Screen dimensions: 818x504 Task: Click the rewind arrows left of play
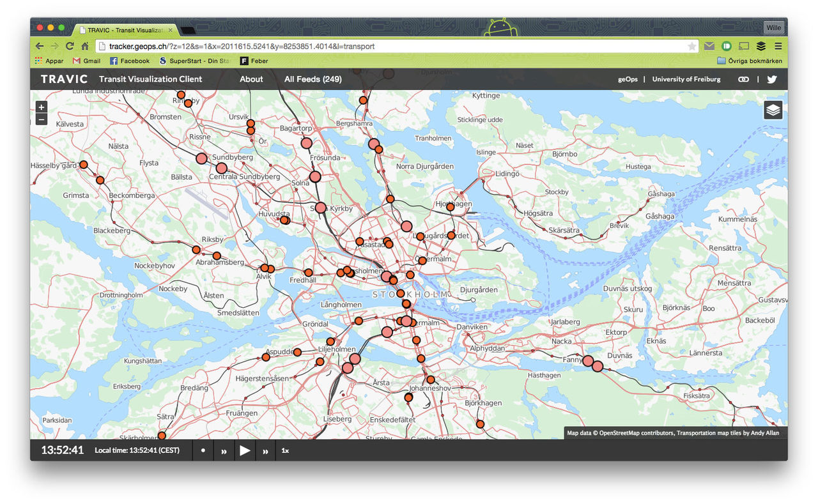224,451
